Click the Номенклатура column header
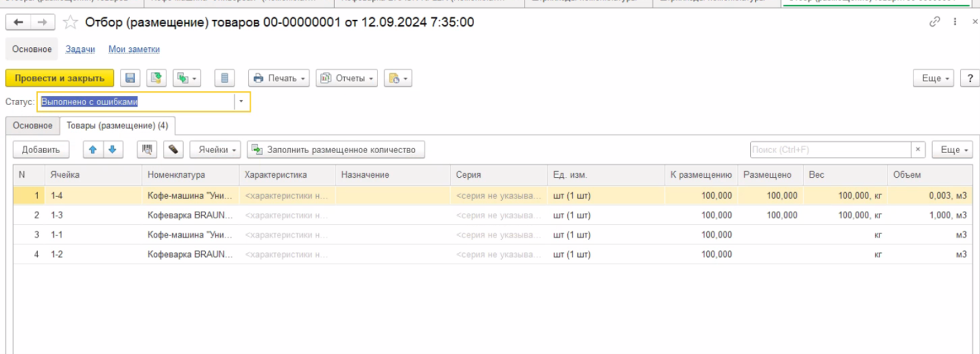Viewport: 980px width, 354px height. (x=190, y=175)
